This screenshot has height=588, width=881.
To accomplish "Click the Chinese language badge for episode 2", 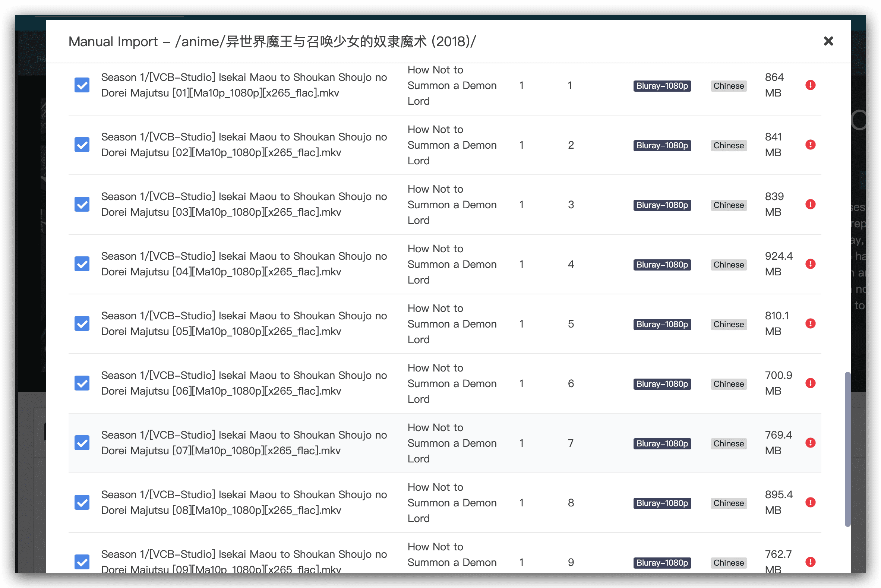I will 728,145.
